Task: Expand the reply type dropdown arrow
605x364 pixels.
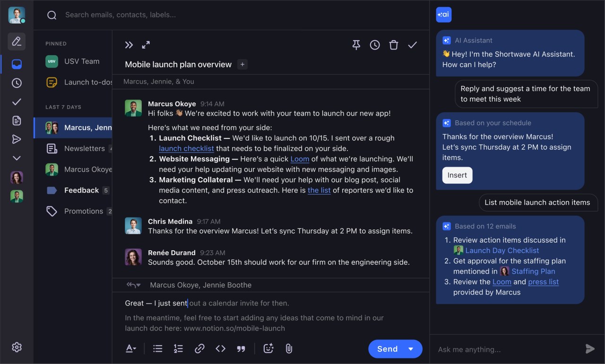Action: coord(138,285)
